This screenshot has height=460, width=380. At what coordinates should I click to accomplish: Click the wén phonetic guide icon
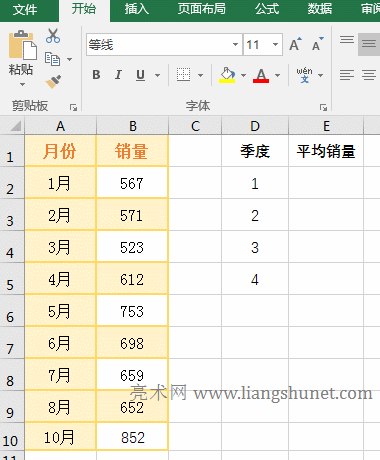click(x=304, y=75)
